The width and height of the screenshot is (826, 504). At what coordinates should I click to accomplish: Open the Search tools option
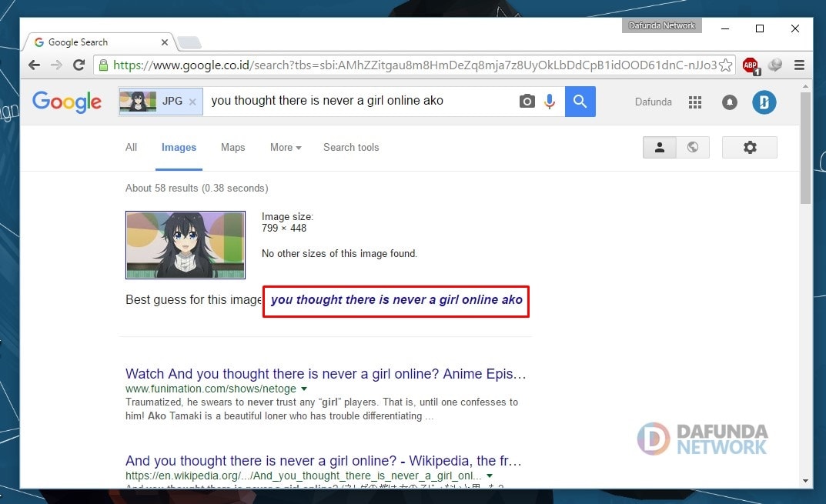(x=351, y=148)
